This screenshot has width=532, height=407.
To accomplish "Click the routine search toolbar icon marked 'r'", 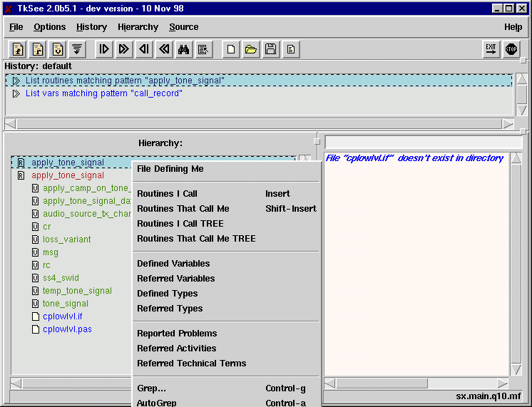I will 37,49.
